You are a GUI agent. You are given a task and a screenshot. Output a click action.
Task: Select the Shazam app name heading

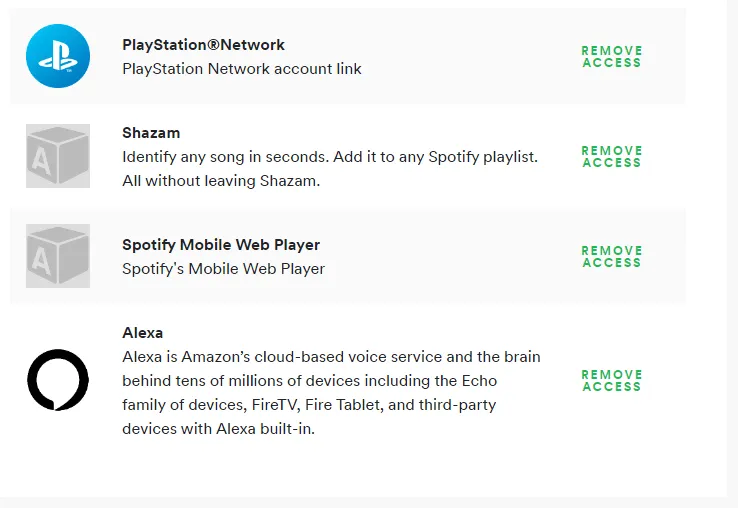151,133
